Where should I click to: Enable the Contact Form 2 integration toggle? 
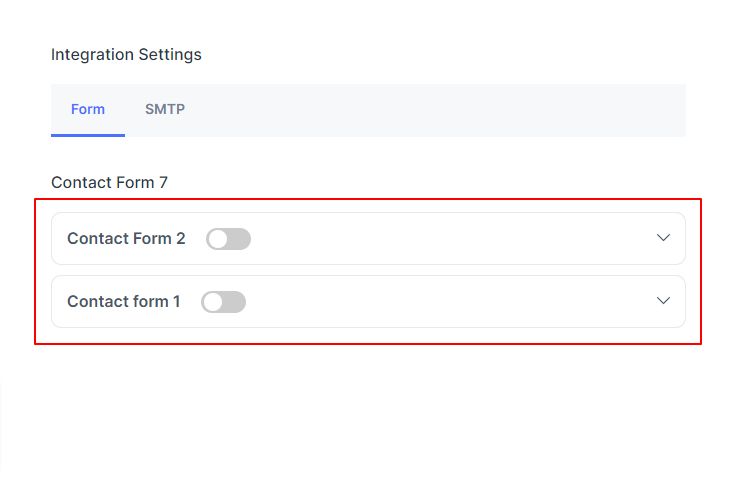(x=228, y=239)
